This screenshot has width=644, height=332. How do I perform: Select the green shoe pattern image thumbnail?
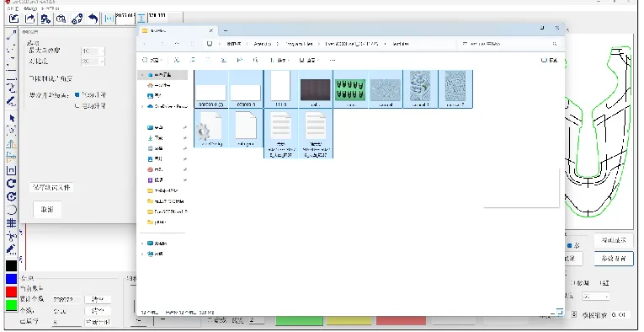click(350, 89)
